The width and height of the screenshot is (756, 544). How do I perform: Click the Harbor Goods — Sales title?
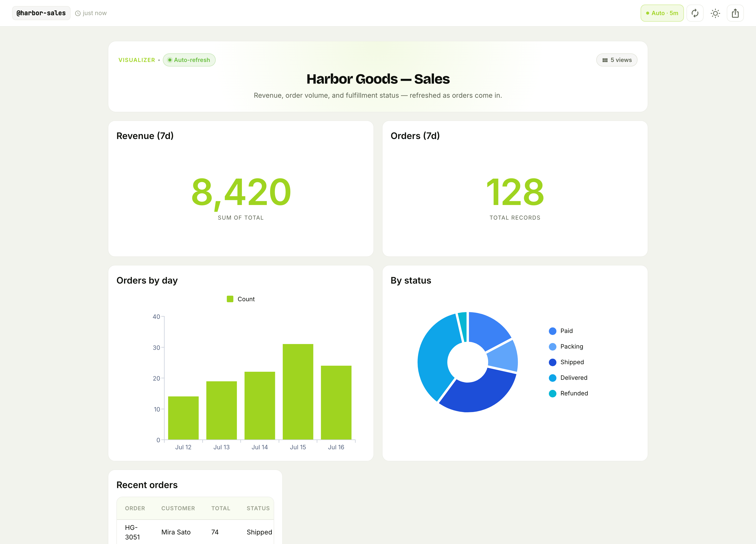pos(378,79)
